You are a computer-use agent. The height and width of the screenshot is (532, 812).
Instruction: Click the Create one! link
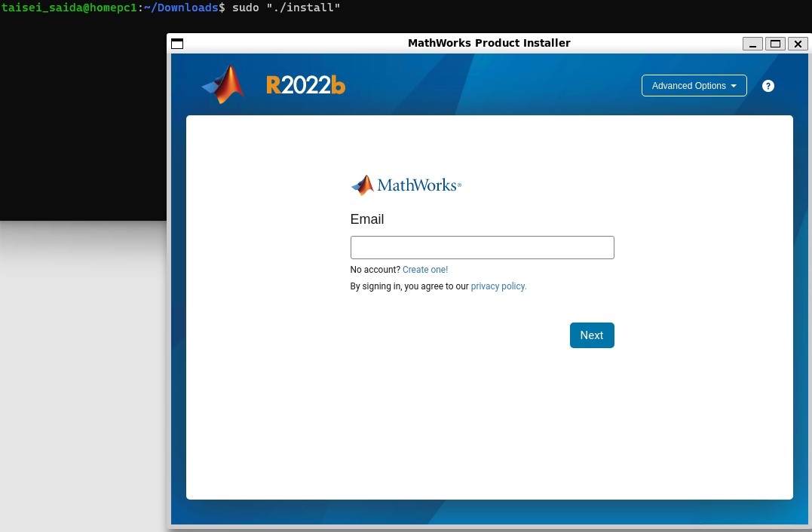coord(424,270)
